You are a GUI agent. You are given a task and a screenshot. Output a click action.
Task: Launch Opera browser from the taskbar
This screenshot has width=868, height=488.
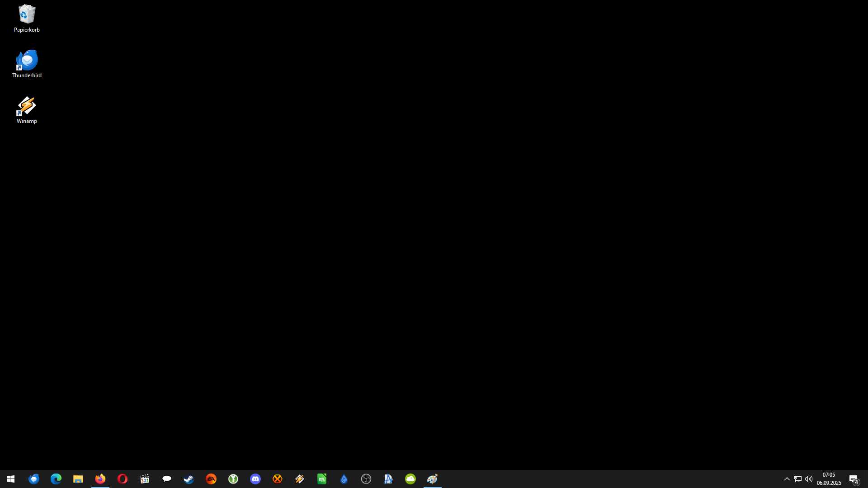pyautogui.click(x=123, y=479)
